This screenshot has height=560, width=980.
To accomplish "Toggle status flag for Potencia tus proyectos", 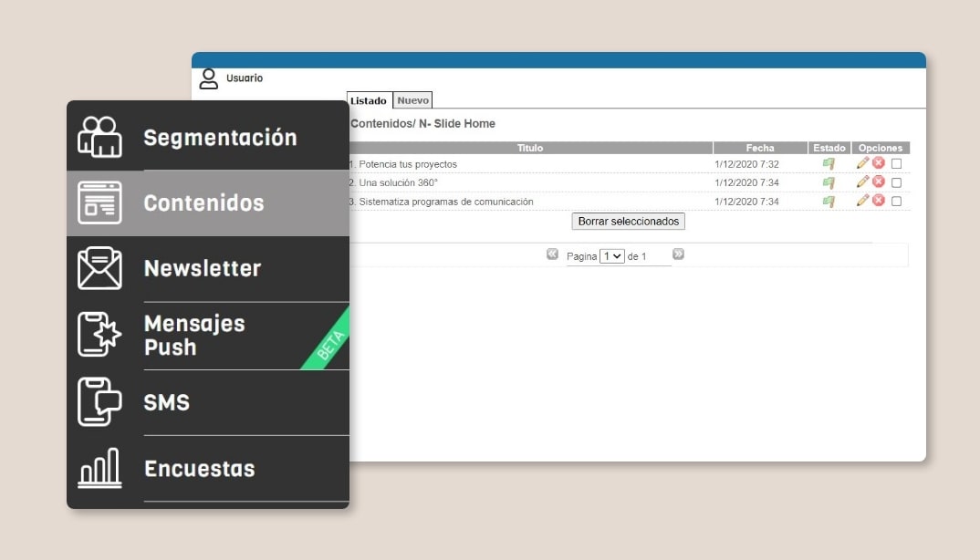I will coord(829,164).
